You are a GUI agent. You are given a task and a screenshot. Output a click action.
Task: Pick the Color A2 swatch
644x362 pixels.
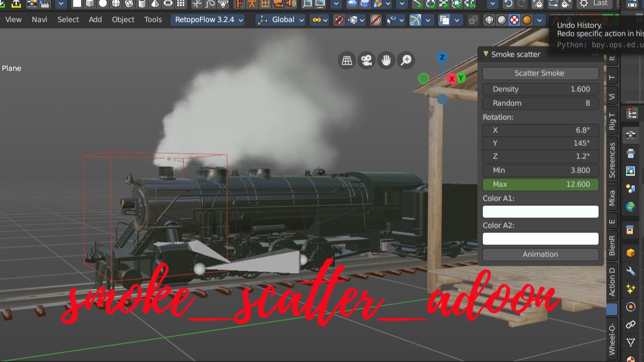pyautogui.click(x=541, y=239)
